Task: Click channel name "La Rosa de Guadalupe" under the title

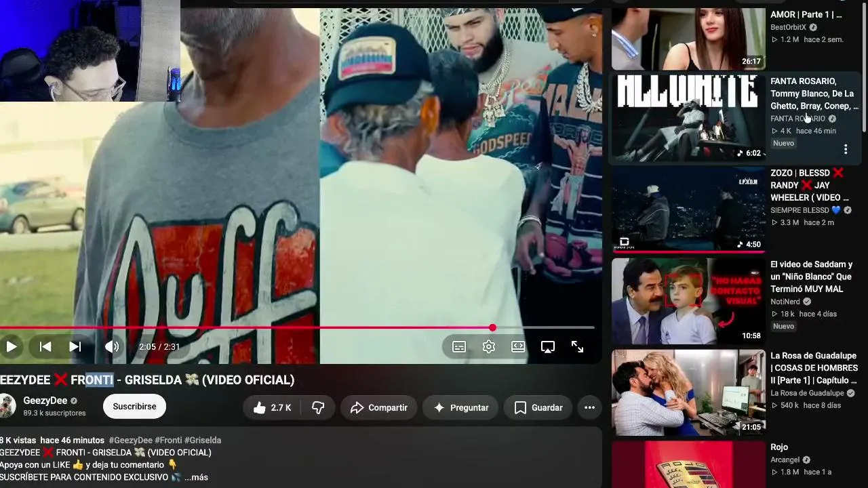Action: tap(807, 393)
